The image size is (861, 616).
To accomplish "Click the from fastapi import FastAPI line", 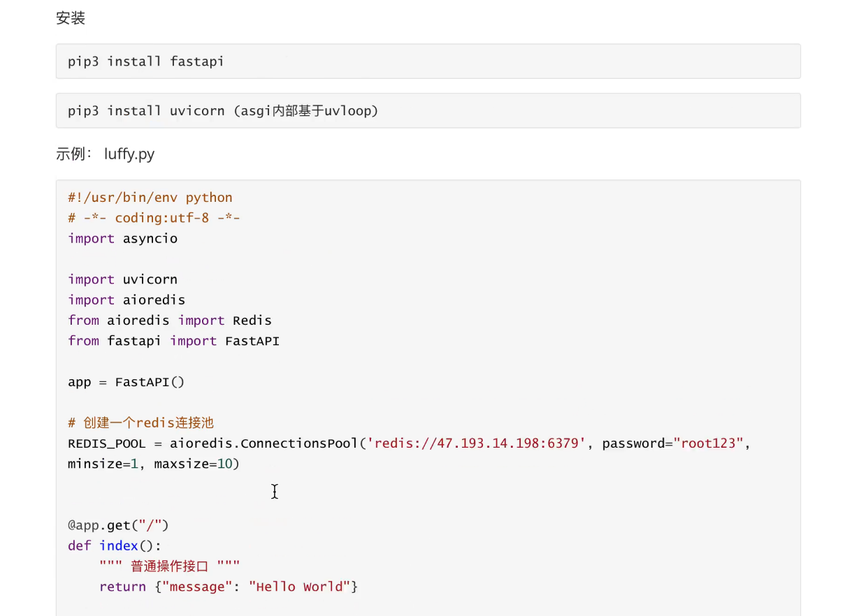I will (x=173, y=341).
